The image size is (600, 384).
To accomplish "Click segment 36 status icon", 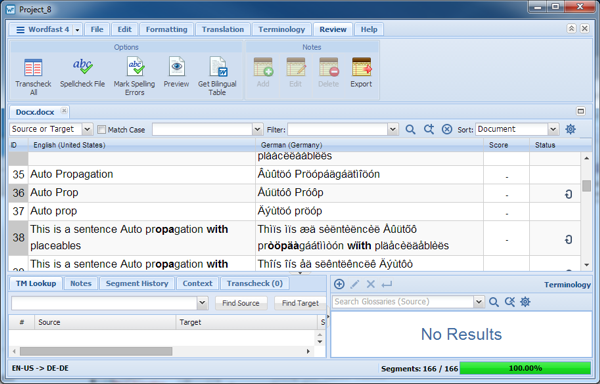I will pyautogui.click(x=569, y=194).
